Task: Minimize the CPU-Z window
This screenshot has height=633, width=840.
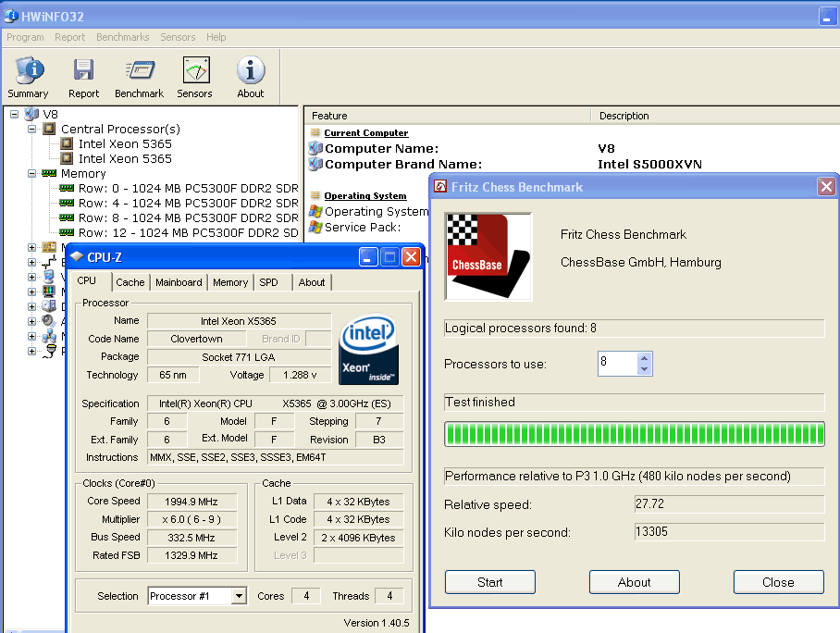Action: coord(368,257)
